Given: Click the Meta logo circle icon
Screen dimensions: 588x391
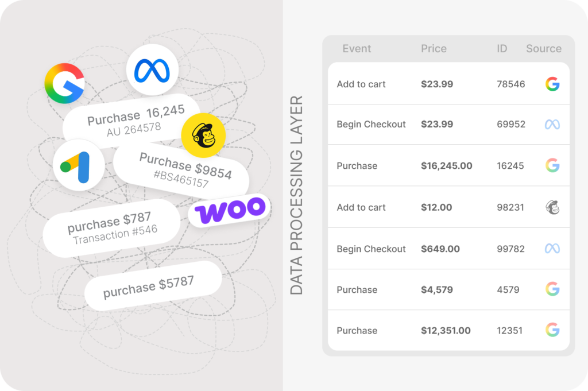Looking at the screenshot, I should click(x=152, y=70).
